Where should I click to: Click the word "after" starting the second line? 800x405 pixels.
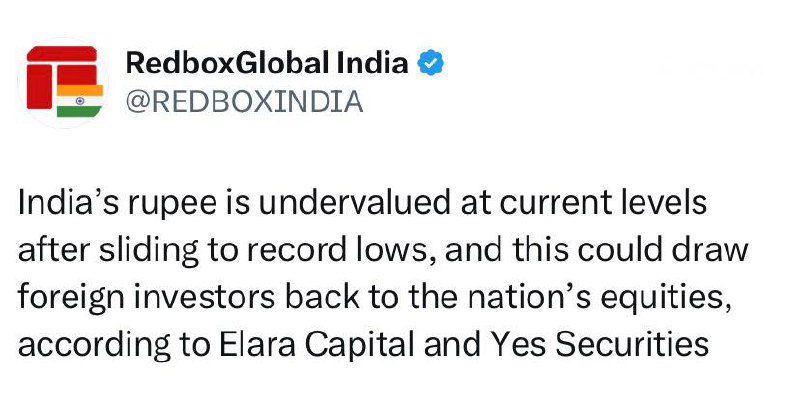pos(46,252)
